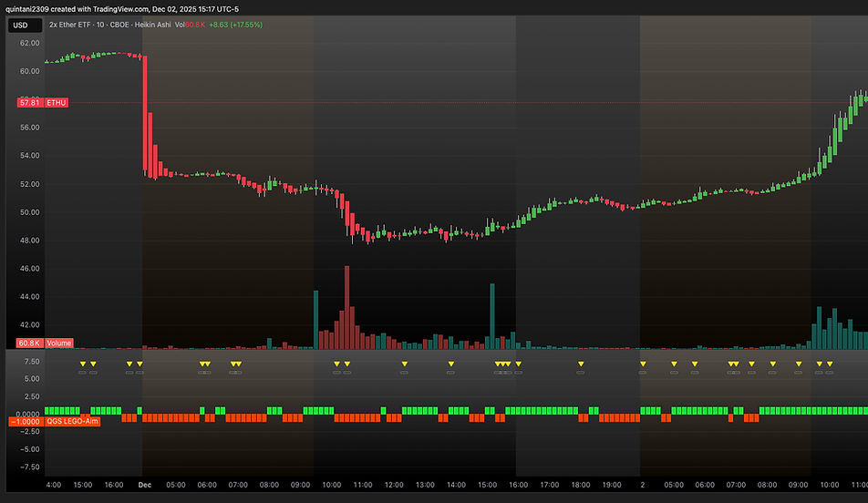Screen dimensions: 868x503
Task: Click the 12:00 time axis label
Action: (x=394, y=485)
